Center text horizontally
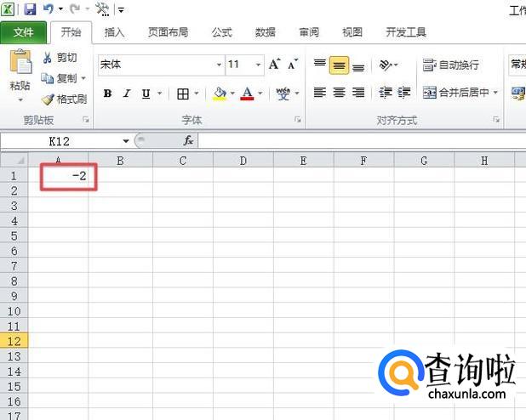Image resolution: width=526 pixels, height=420 pixels. [339, 92]
